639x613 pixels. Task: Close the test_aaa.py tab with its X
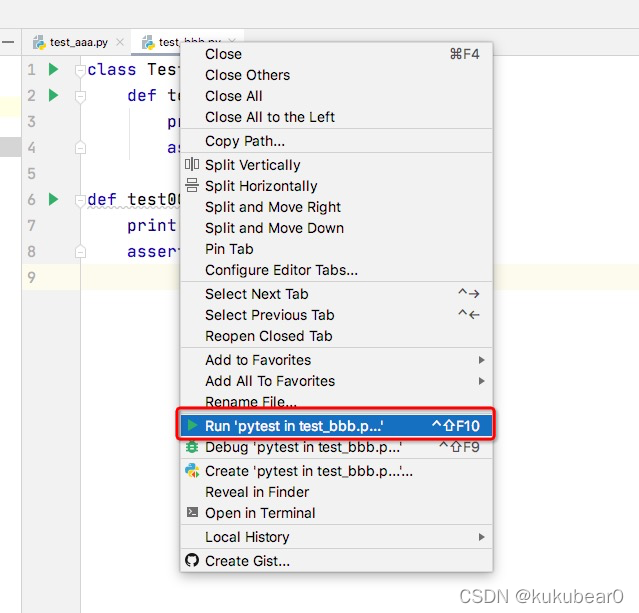[x=120, y=42]
